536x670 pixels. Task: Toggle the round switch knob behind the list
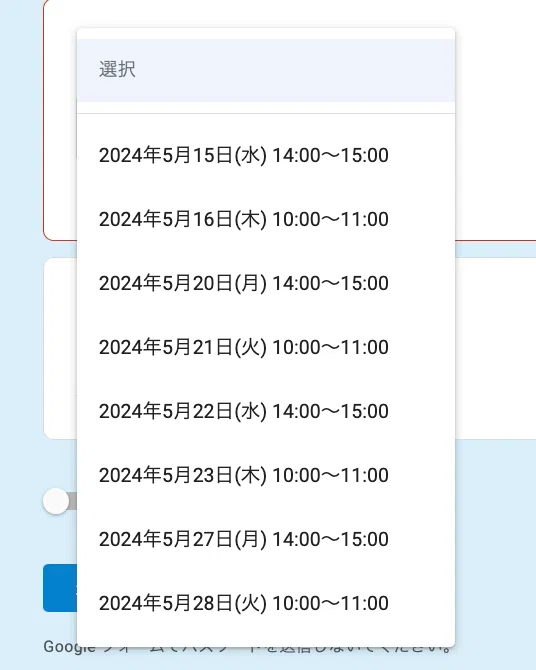(x=56, y=501)
